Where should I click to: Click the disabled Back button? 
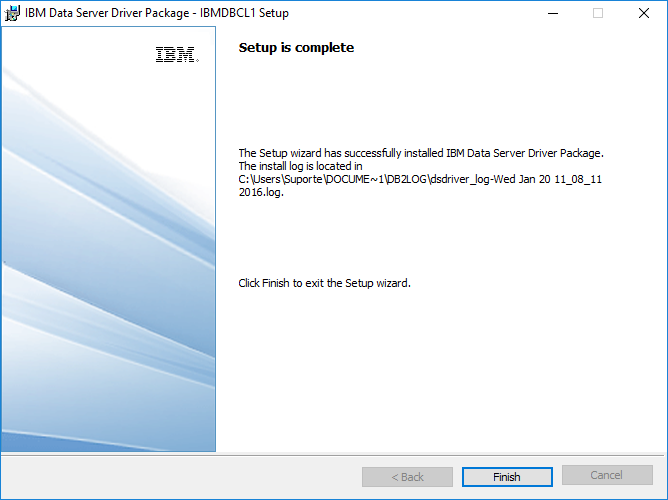(407, 476)
